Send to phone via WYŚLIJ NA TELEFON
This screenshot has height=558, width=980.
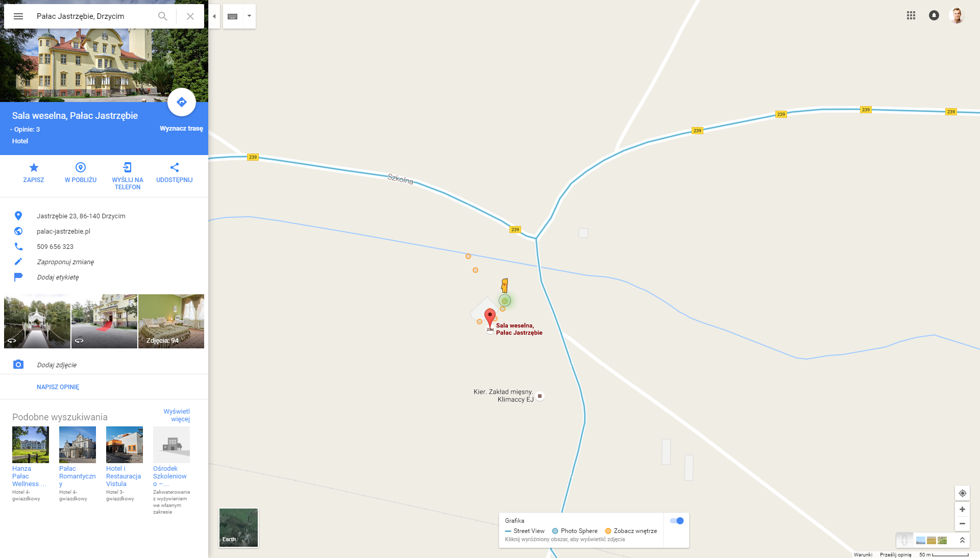[128, 176]
